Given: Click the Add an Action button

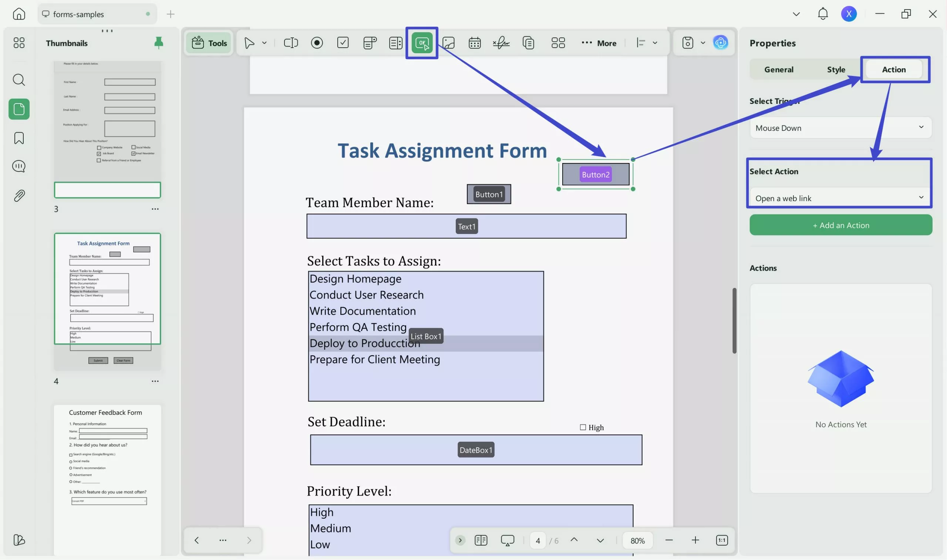Looking at the screenshot, I should pyautogui.click(x=840, y=225).
